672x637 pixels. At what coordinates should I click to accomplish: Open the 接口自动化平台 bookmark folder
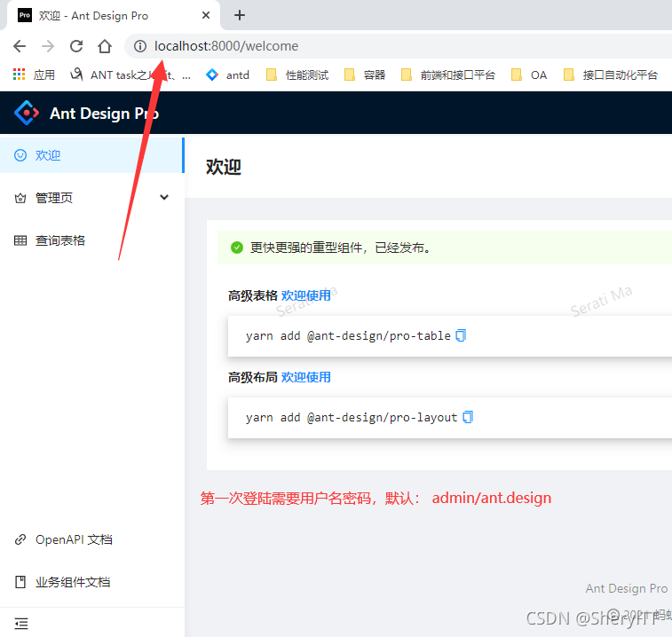point(610,75)
